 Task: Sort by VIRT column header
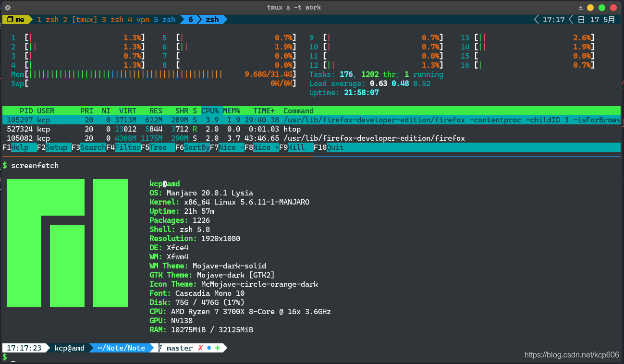coord(128,111)
